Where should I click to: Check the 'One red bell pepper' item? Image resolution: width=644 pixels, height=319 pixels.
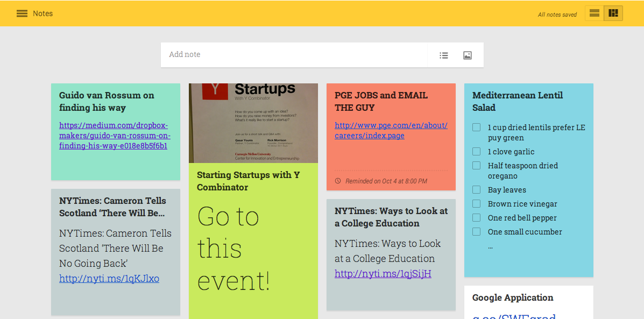pyautogui.click(x=477, y=217)
